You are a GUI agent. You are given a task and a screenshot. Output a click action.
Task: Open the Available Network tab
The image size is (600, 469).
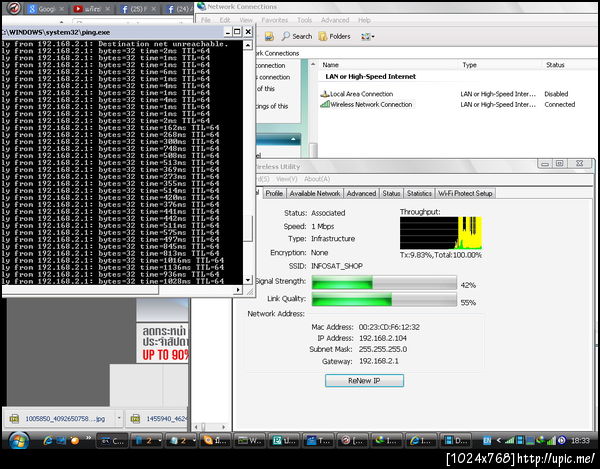pos(315,193)
